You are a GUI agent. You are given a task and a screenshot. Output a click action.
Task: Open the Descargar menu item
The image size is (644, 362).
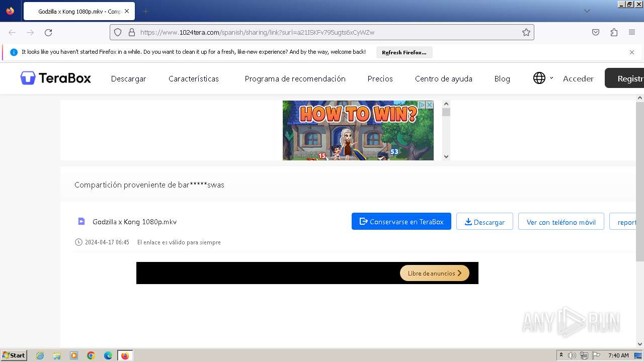pyautogui.click(x=128, y=78)
